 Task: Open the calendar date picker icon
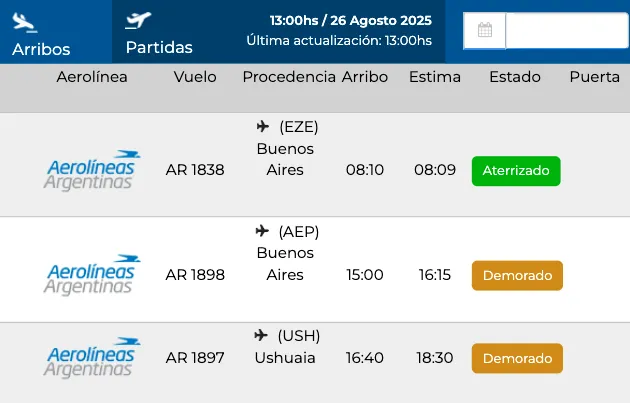pos(485,30)
